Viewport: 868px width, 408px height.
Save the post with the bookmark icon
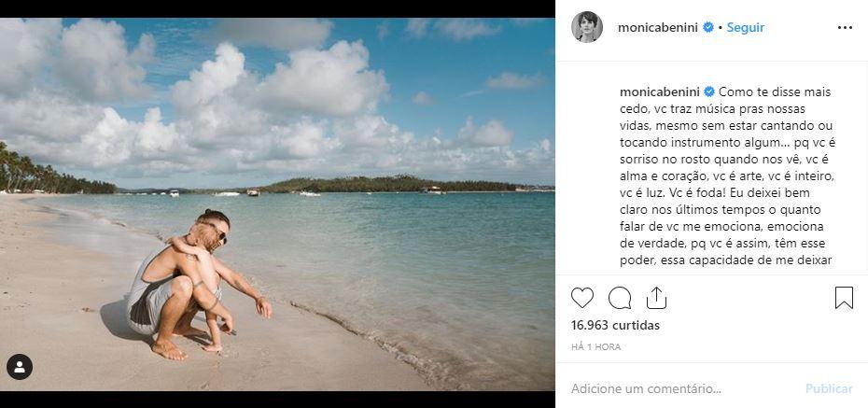[x=844, y=298]
